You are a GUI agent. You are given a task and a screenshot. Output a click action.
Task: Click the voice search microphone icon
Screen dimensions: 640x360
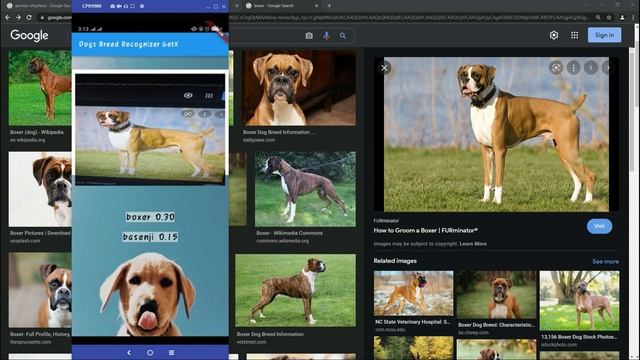[326, 36]
